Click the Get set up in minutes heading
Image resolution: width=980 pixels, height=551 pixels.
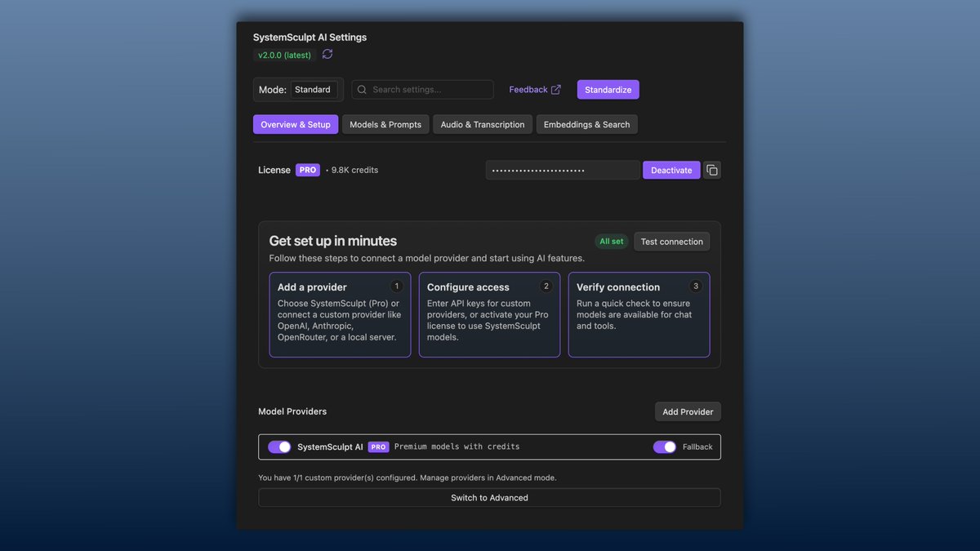point(333,241)
